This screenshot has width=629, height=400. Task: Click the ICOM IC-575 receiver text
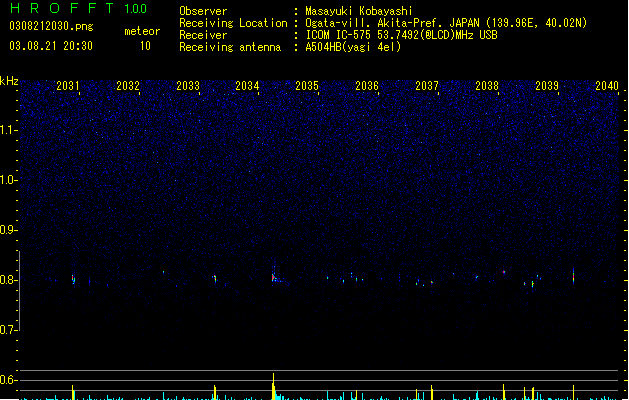coord(401,35)
